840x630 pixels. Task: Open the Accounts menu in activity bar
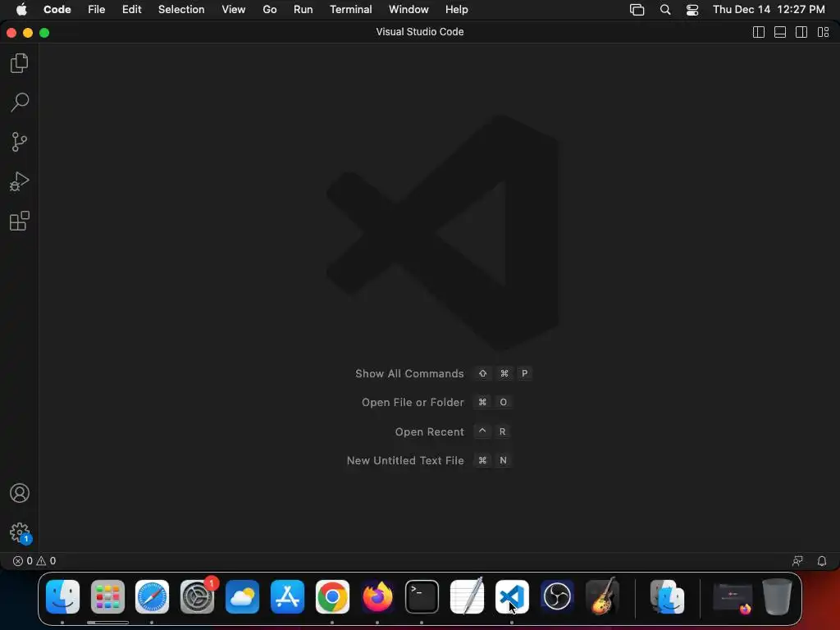[20, 493]
